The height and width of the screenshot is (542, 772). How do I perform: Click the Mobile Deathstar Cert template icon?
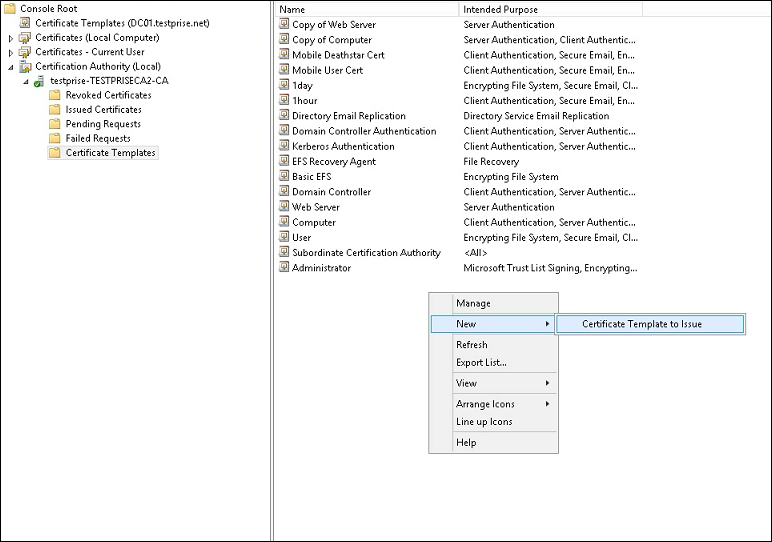[x=284, y=55]
